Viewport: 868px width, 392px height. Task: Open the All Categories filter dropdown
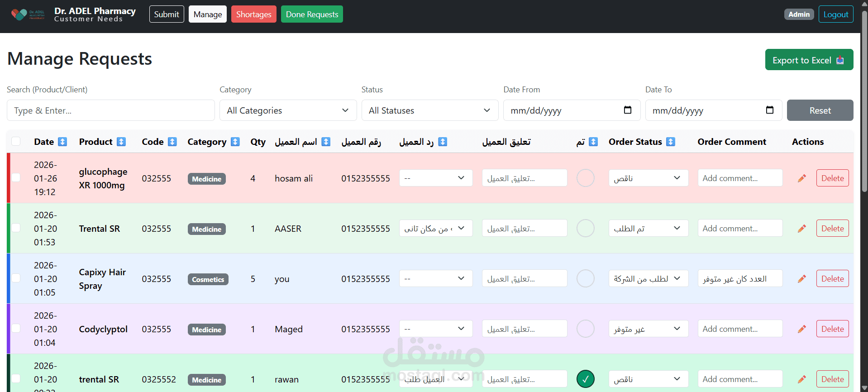click(288, 110)
